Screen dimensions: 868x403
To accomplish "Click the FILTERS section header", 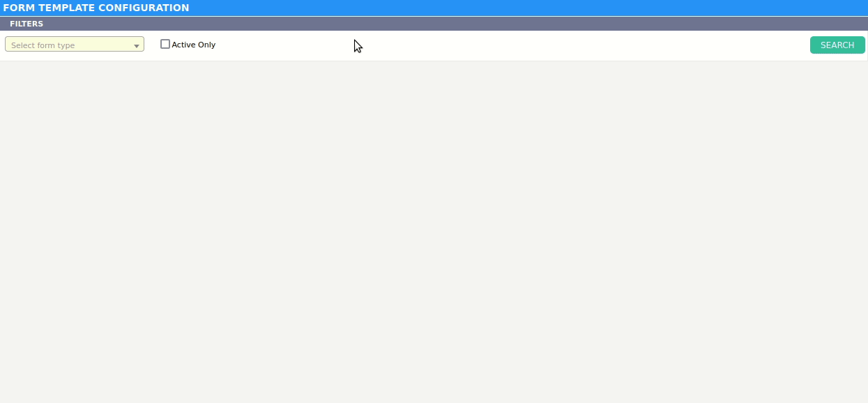I will 434,24.
